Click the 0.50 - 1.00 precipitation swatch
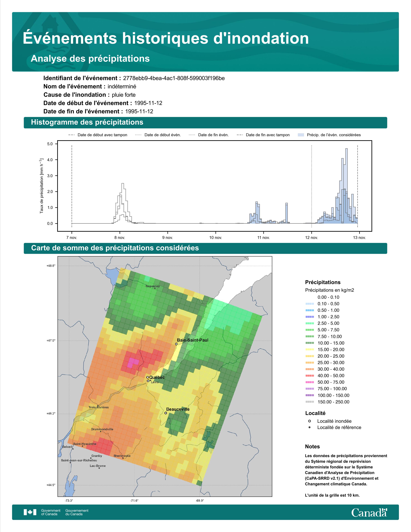Image resolution: width=411 pixels, height=532 pixels. tap(309, 310)
